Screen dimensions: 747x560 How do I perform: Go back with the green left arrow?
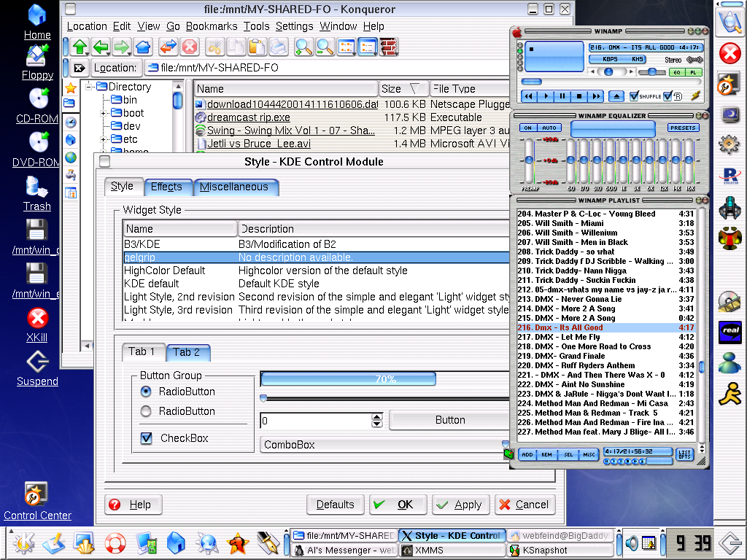click(x=101, y=47)
